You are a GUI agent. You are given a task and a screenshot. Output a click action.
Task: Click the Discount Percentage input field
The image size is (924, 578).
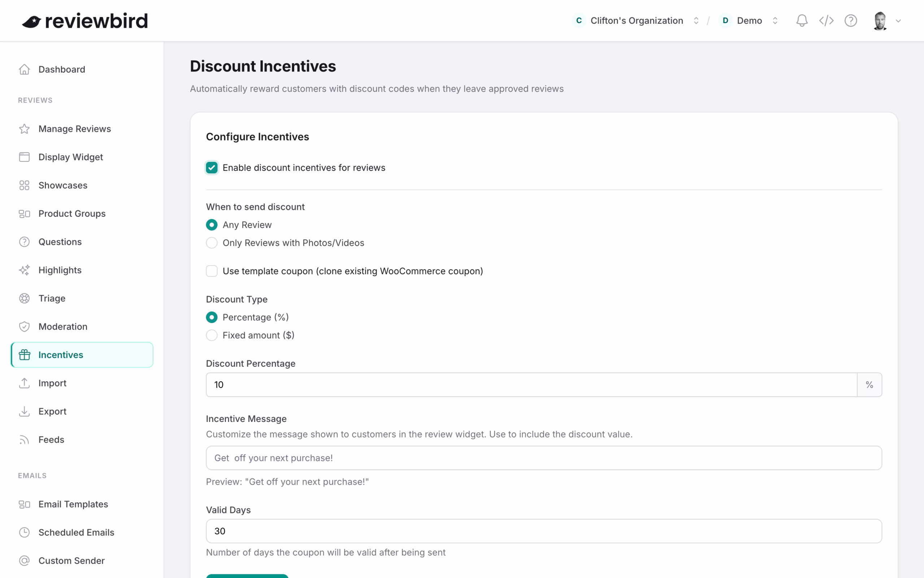[x=532, y=385]
